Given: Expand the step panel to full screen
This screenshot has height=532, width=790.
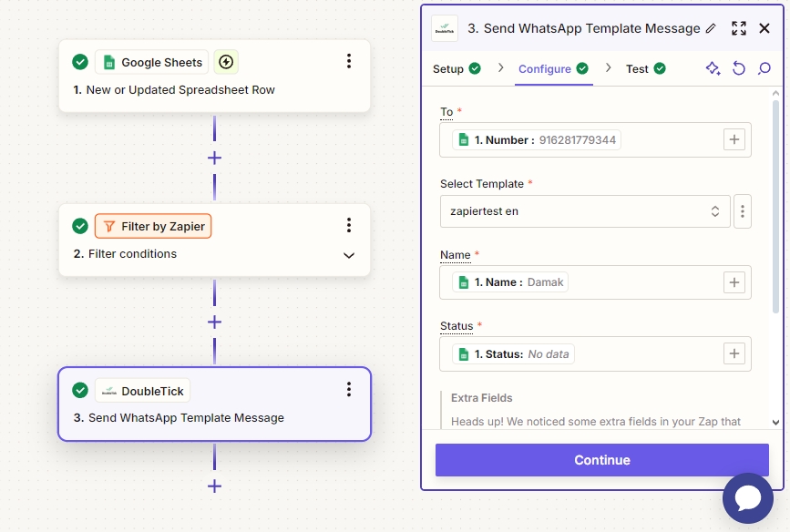Looking at the screenshot, I should 739,28.
